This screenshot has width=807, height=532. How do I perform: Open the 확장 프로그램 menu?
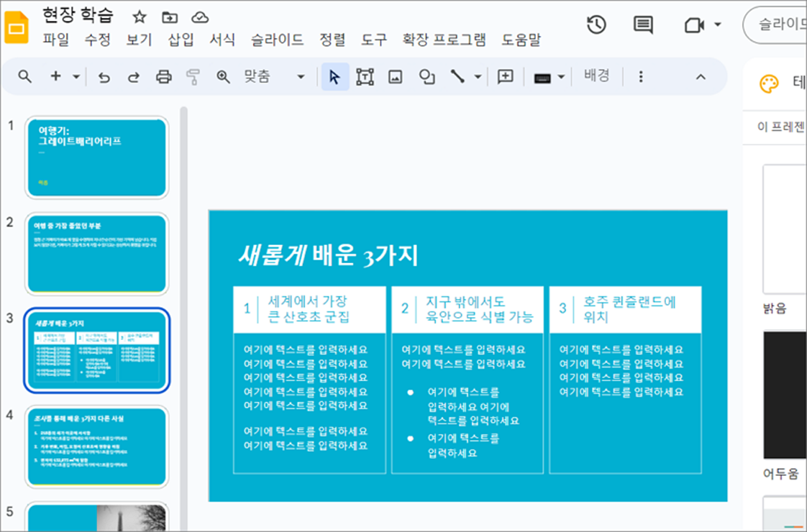(x=444, y=40)
